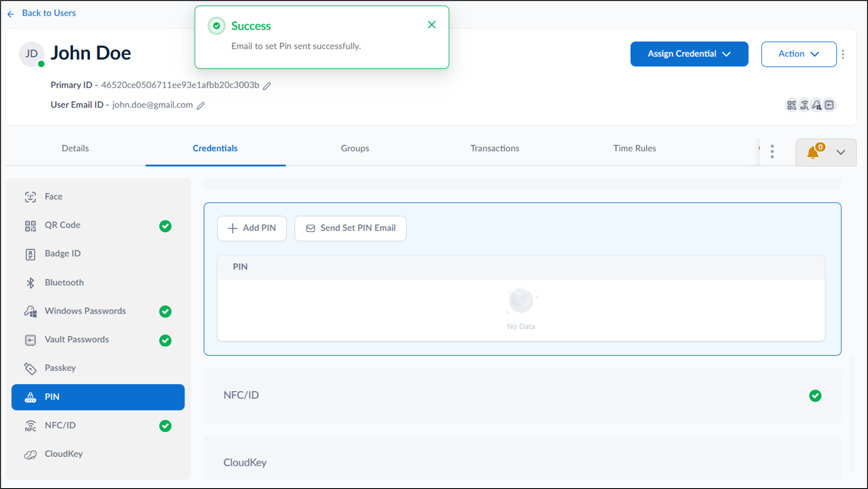
Task: Click the Vault Passwords sidebar icon
Action: [30, 340]
